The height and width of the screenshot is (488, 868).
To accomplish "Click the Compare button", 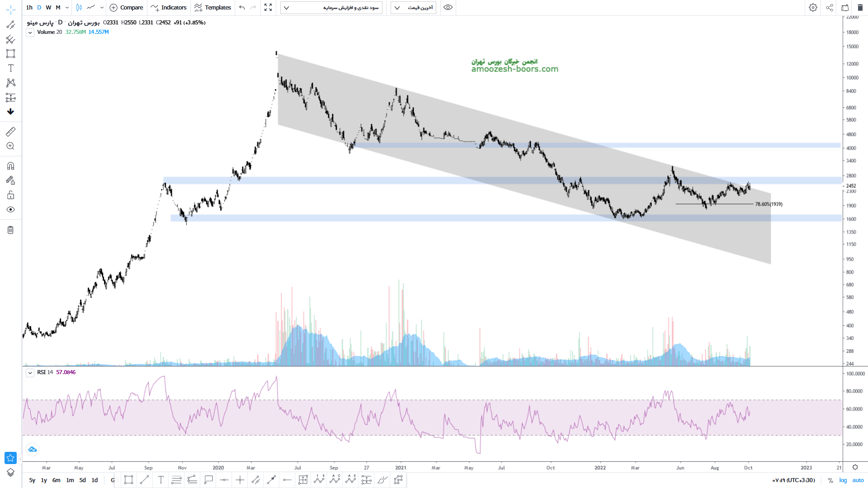I will (x=127, y=8).
